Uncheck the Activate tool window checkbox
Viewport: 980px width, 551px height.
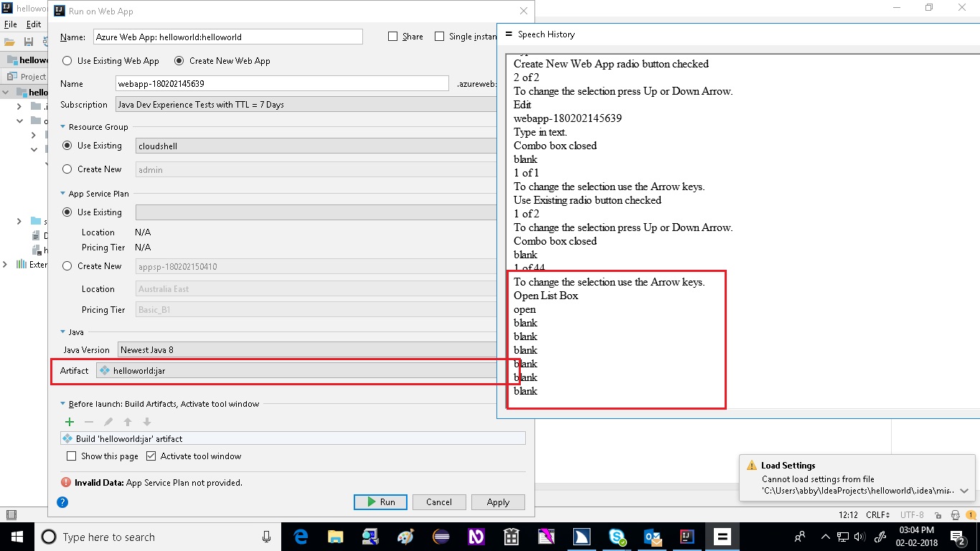click(x=151, y=456)
